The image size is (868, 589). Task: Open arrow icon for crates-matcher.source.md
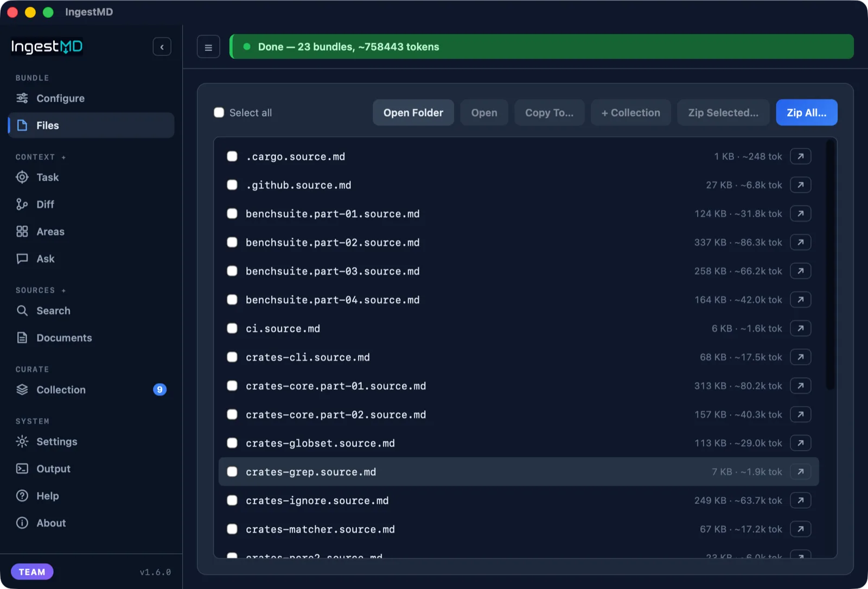pyautogui.click(x=800, y=529)
